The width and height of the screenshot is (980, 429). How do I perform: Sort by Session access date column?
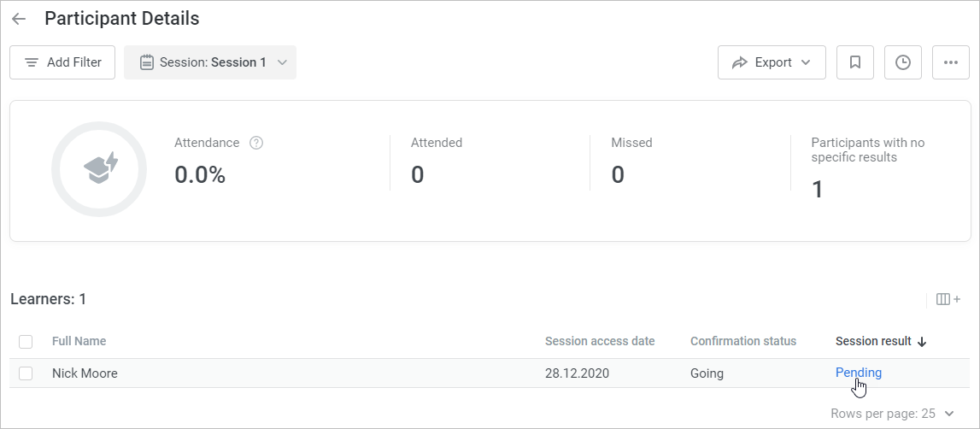click(600, 341)
